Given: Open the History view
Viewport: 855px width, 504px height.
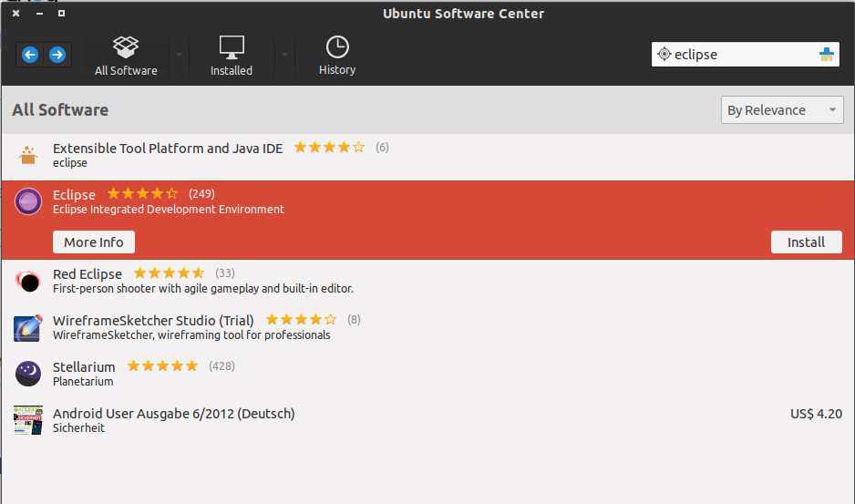Looking at the screenshot, I should [337, 56].
